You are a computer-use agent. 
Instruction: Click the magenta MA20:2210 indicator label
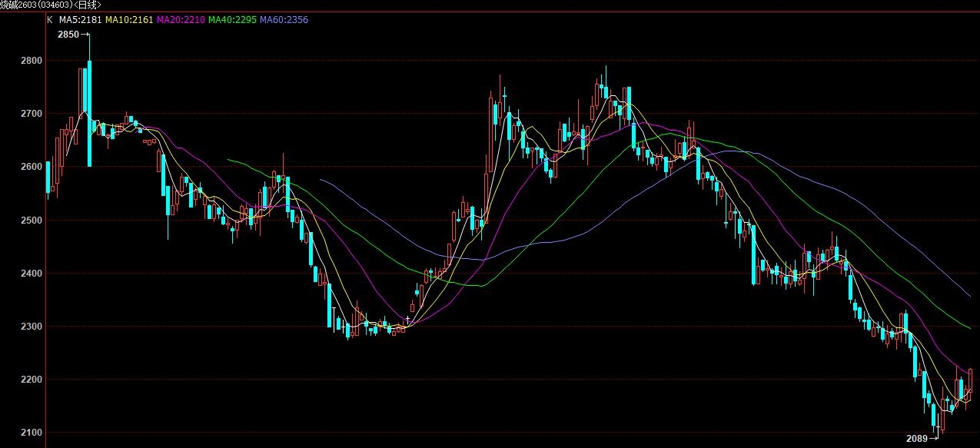pos(181,19)
